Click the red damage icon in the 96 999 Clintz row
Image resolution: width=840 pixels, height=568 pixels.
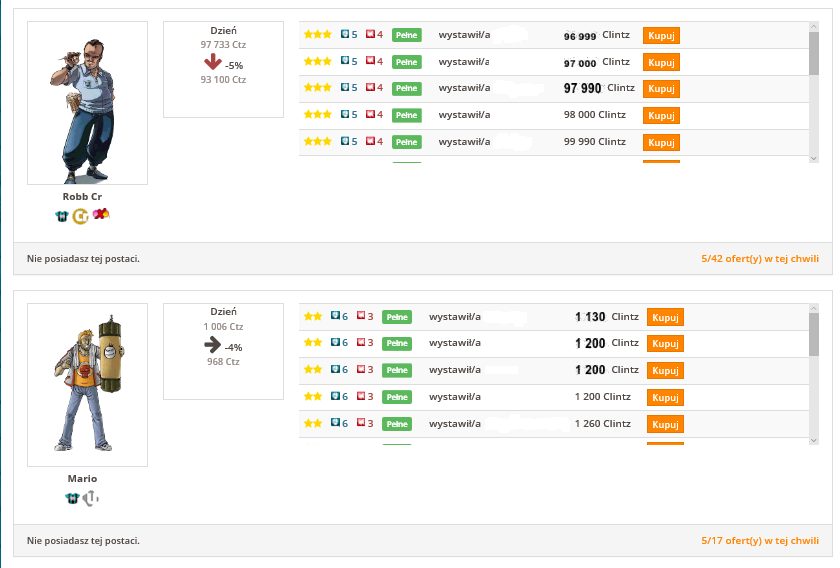point(370,34)
